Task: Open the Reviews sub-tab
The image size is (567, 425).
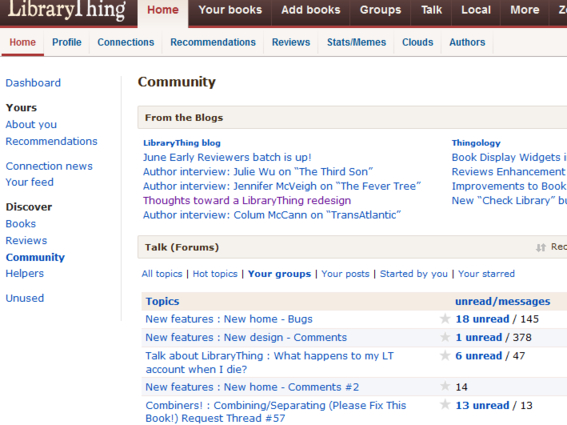Action: tap(291, 42)
